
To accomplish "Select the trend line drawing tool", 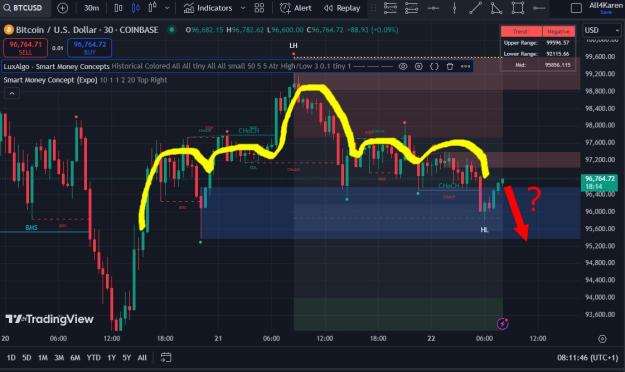I will 475,8.
